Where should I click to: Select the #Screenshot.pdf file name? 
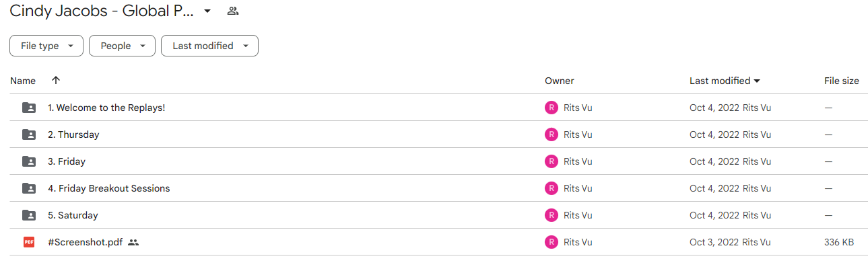[86, 242]
